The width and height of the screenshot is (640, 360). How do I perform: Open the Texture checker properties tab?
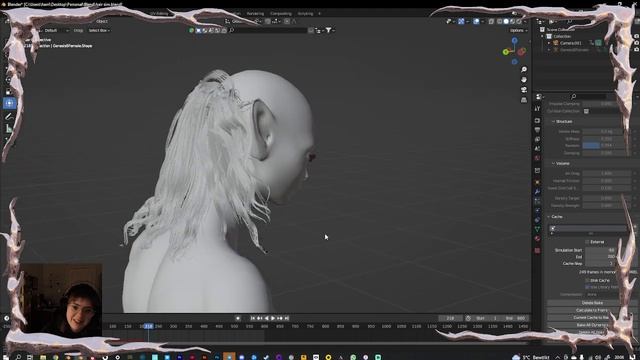(537, 250)
